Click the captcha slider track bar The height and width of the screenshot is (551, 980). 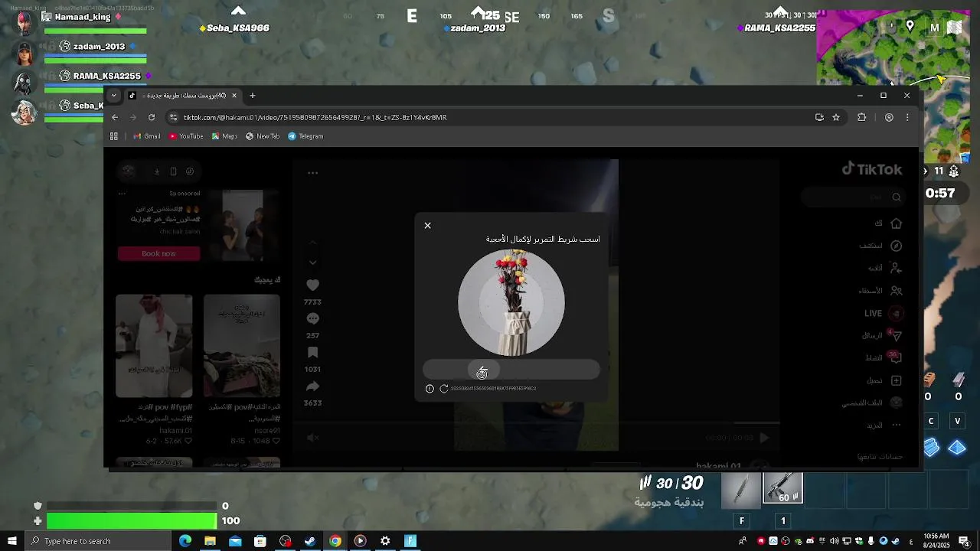(x=511, y=371)
